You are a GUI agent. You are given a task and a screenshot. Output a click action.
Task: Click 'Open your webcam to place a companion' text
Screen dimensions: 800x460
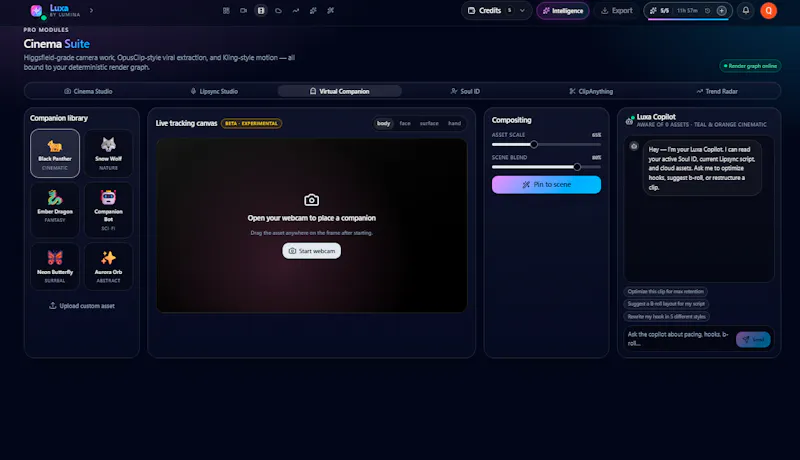[x=311, y=218]
